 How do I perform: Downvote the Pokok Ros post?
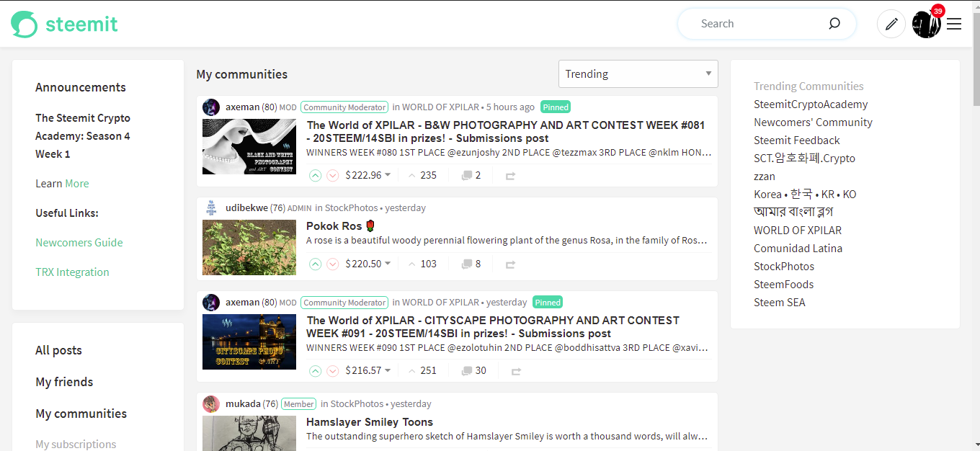(332, 264)
